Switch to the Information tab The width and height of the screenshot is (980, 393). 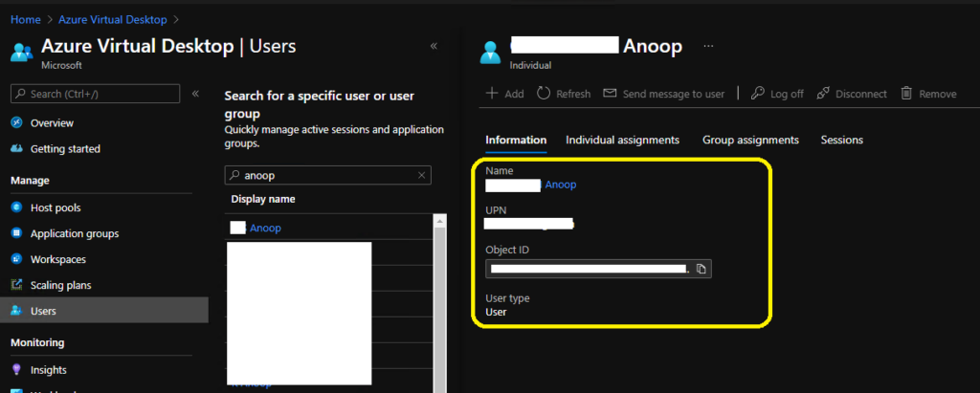pyautogui.click(x=516, y=140)
